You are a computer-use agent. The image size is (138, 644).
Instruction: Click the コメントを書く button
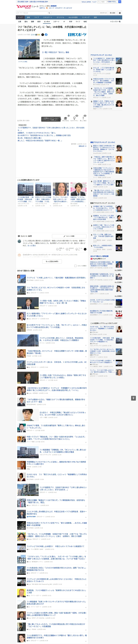click(69, 236)
